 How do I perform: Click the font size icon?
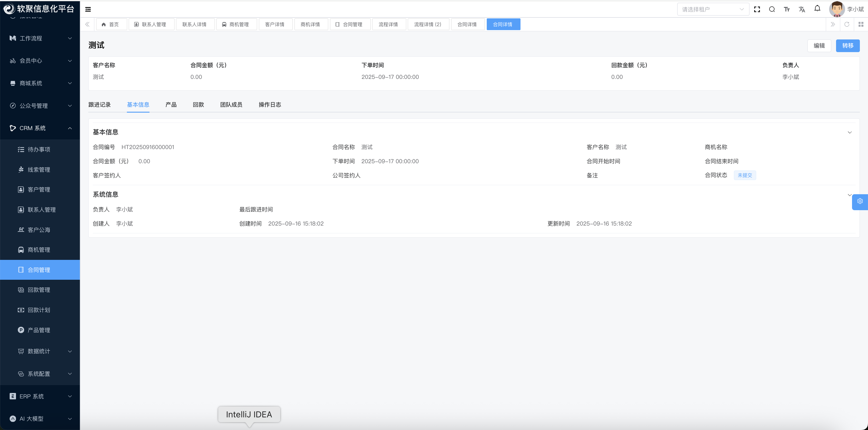(787, 9)
